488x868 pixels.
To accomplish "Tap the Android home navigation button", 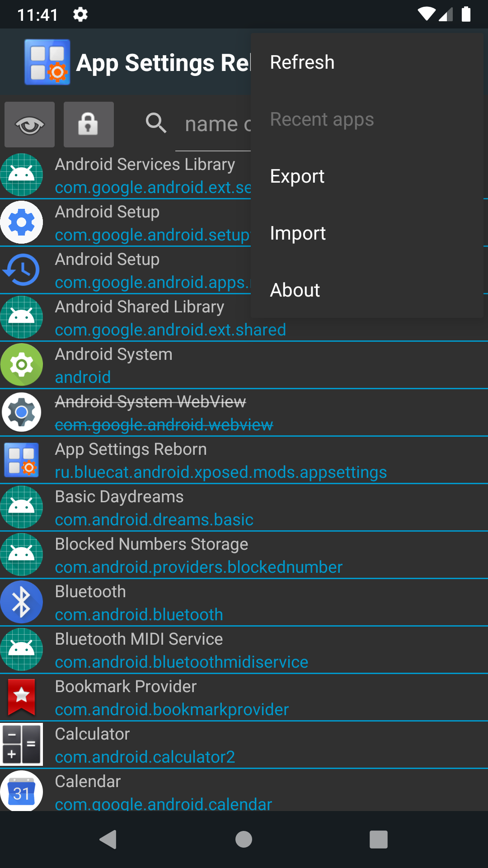I will click(244, 840).
